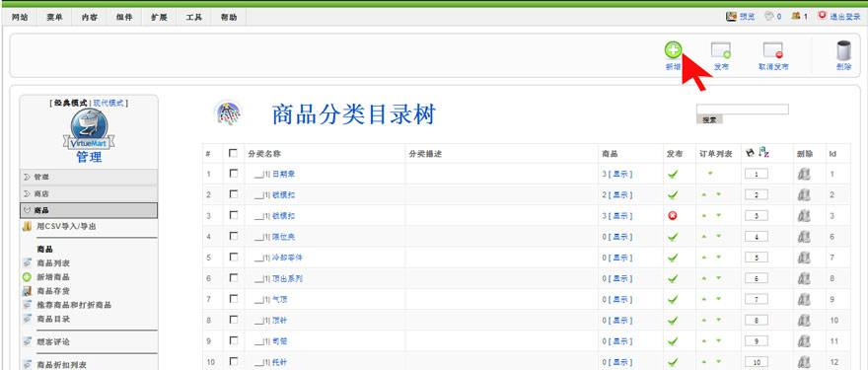
Task: Check the checkbox for row 1
Action: [233, 174]
